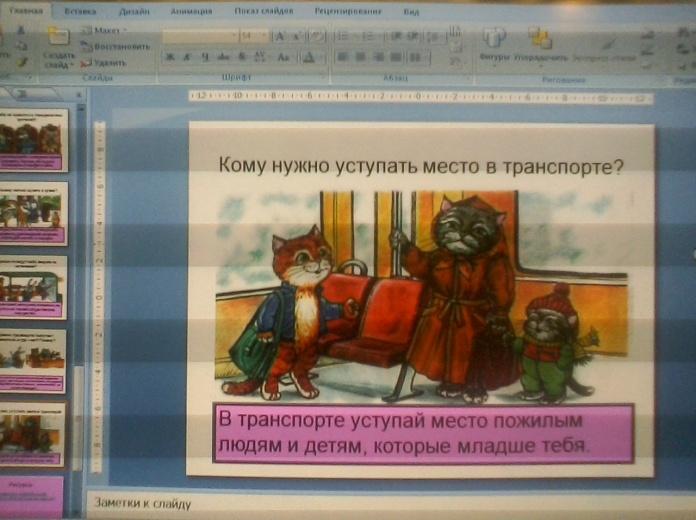This screenshot has width=696, height=520.
Task: Click the Создать слайд icon
Action: tap(59, 36)
